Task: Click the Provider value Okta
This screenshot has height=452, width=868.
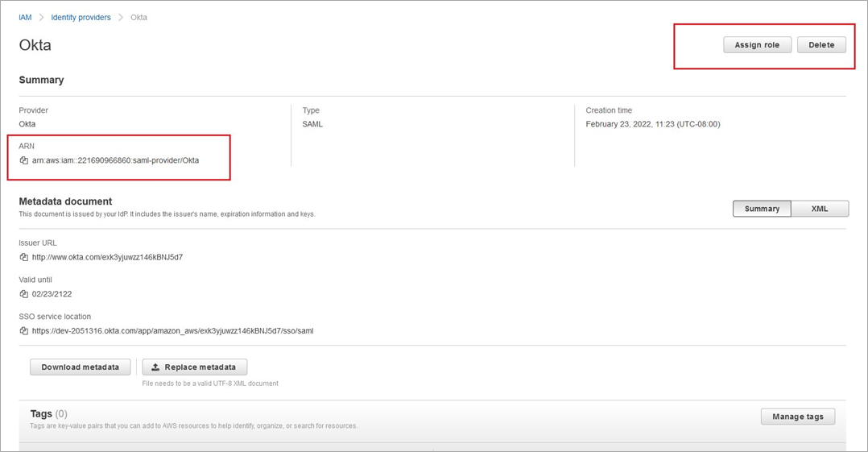Action: pos(27,124)
